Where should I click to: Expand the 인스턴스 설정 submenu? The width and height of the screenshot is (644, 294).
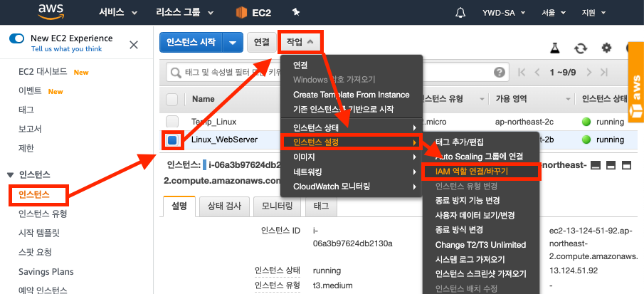[x=351, y=142]
